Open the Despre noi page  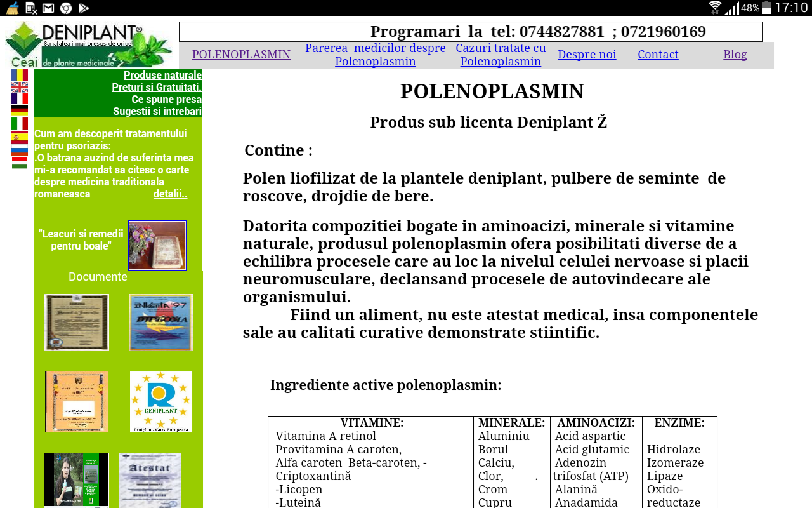587,55
